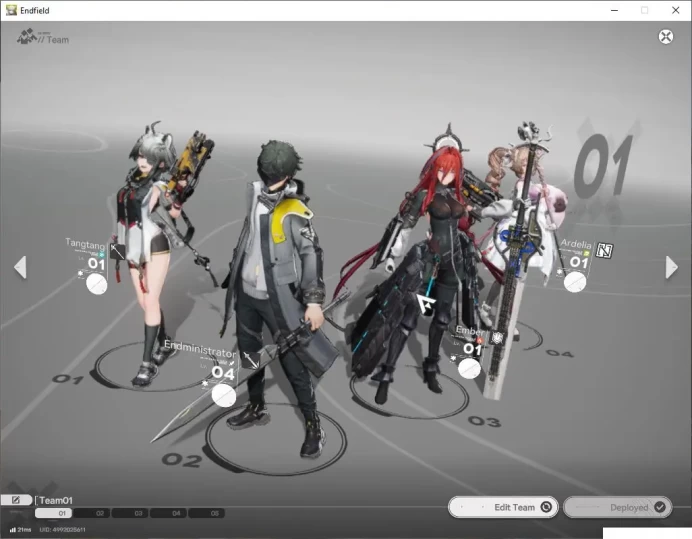Screen dimensions: 692x539
Task: Switch to team tab 04
Action: (x=169, y=513)
